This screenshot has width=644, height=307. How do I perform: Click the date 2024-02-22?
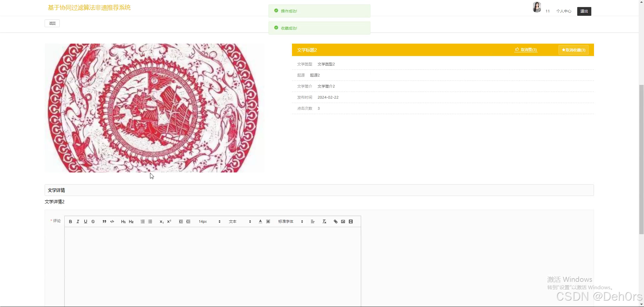click(328, 97)
